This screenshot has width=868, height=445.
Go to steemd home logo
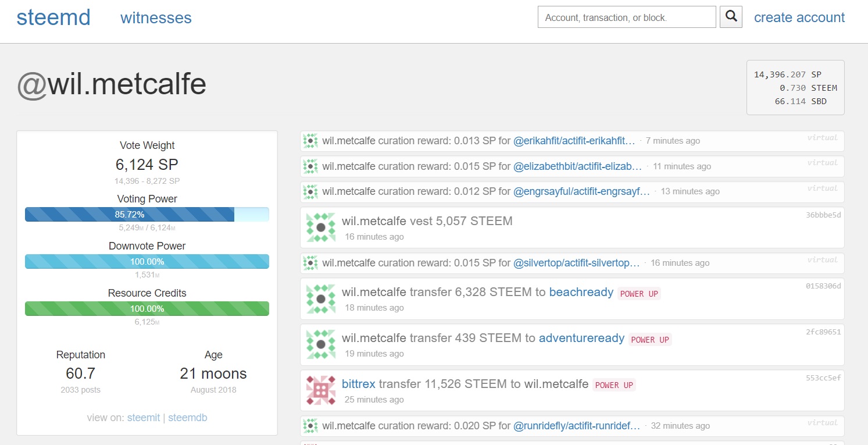point(53,17)
